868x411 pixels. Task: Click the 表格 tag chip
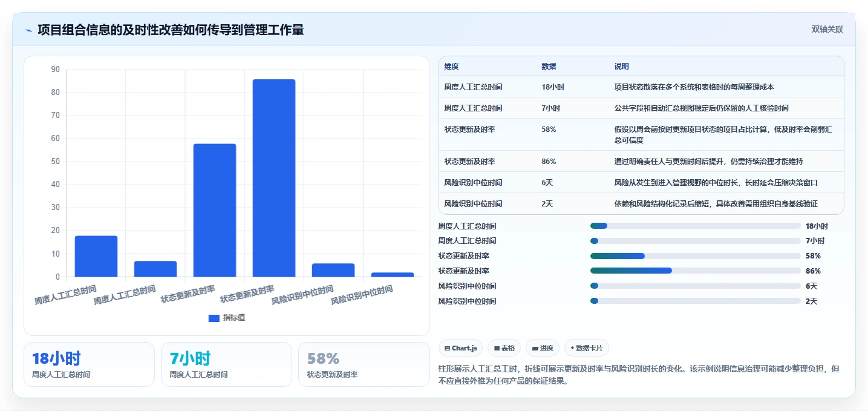pyautogui.click(x=504, y=348)
